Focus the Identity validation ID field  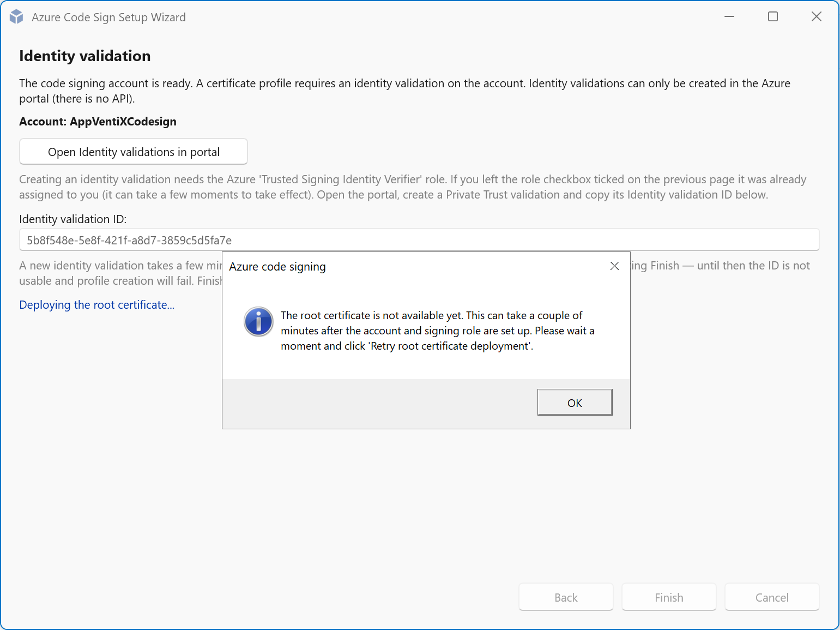(419, 240)
